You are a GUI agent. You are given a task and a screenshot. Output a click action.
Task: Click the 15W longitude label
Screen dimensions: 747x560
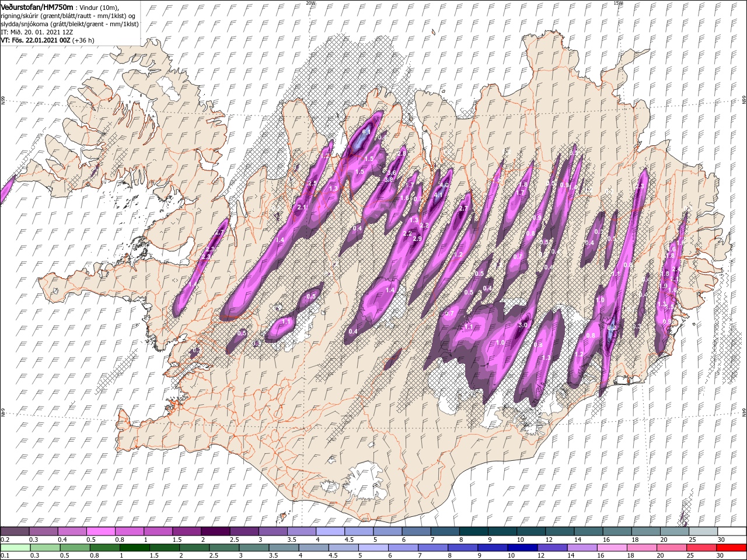click(x=619, y=2)
